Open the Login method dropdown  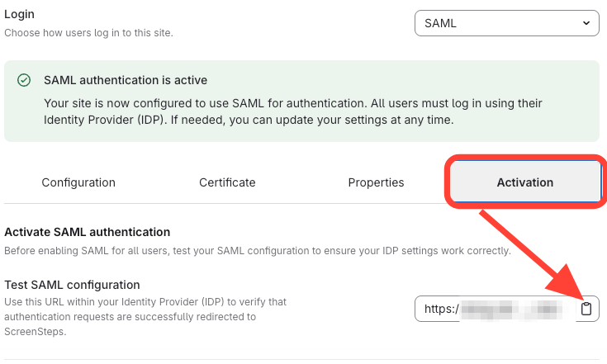coord(505,23)
